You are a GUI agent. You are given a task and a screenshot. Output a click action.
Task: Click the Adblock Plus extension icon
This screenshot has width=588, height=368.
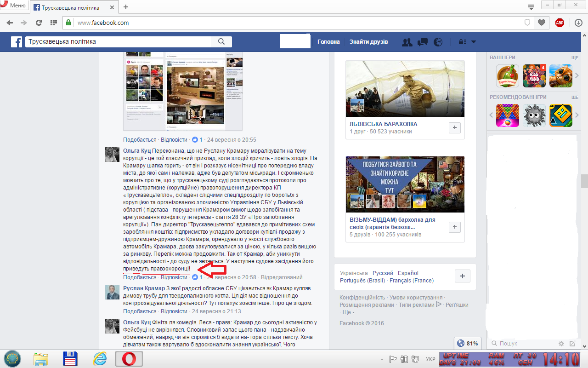(x=560, y=23)
